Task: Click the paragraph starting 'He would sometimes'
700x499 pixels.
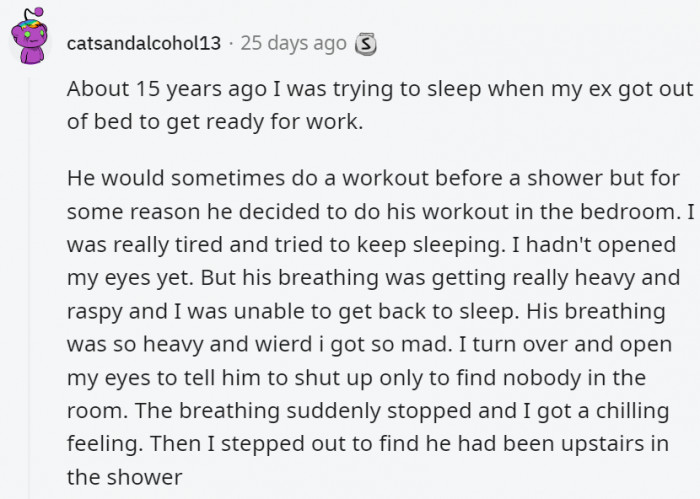Action: pos(381,327)
